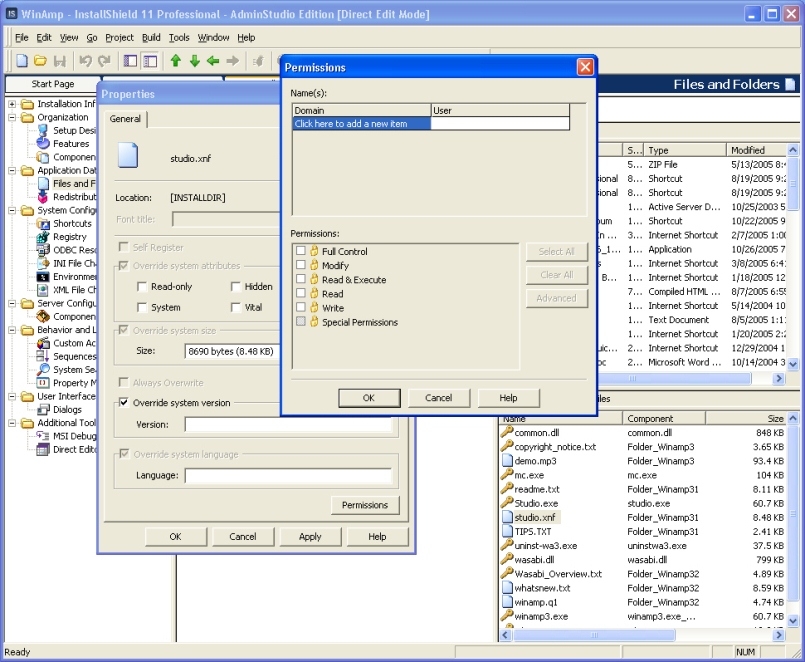
Task: Select the wasabi.dll file icon
Action: [x=508, y=560]
